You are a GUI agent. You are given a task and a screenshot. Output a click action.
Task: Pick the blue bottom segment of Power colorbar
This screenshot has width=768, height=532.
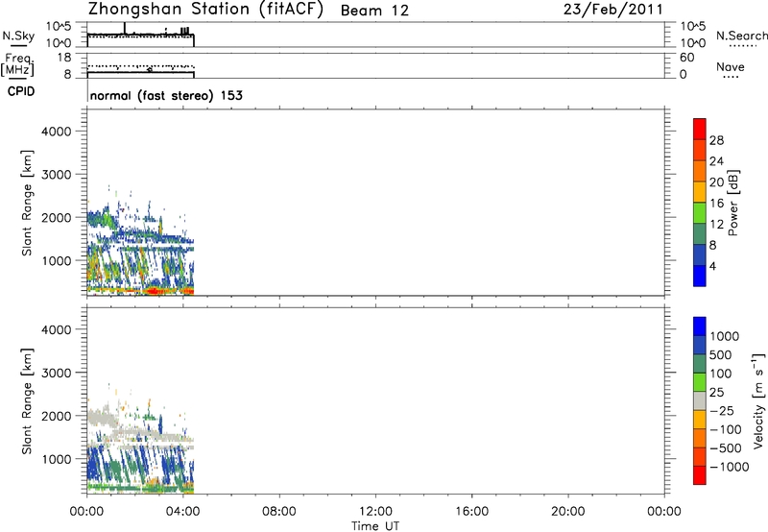tap(700, 276)
